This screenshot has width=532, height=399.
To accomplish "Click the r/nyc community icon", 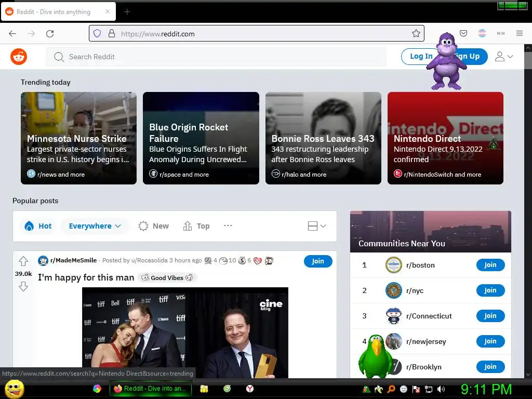I will pyautogui.click(x=394, y=290).
